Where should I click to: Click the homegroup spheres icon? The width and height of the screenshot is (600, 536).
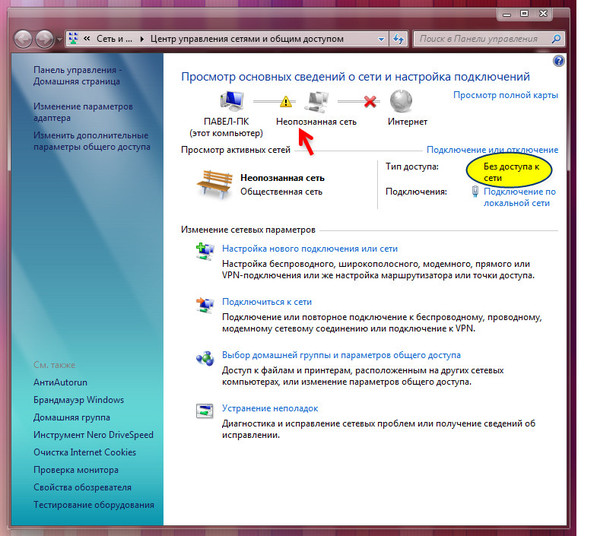[205, 358]
